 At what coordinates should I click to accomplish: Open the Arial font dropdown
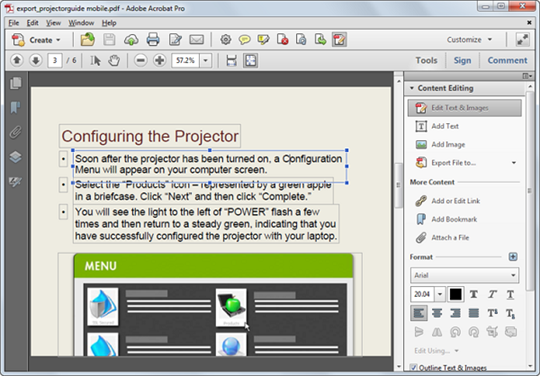tap(465, 275)
